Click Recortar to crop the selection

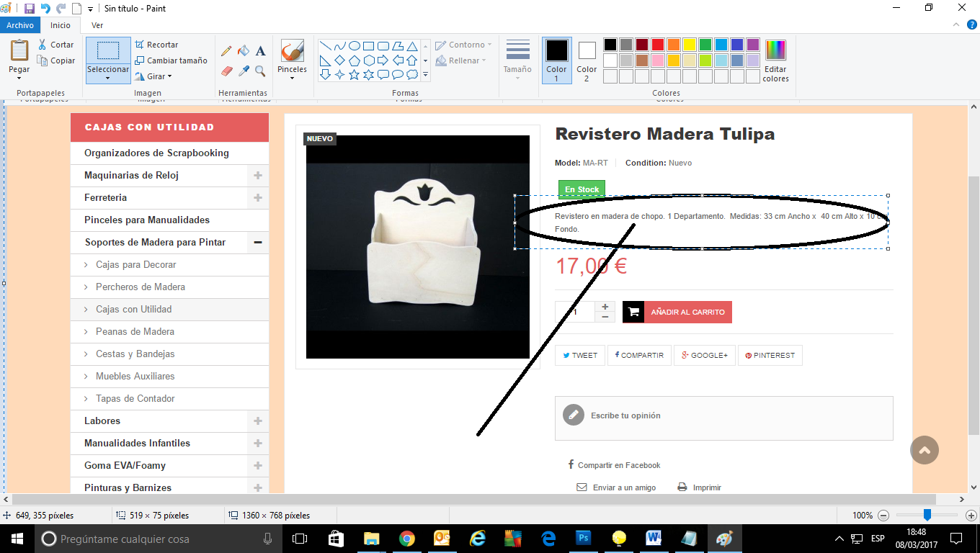click(156, 45)
